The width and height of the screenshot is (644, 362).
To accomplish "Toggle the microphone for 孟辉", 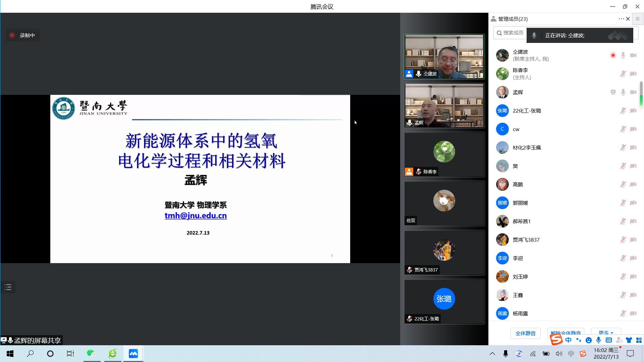I will tap(623, 92).
